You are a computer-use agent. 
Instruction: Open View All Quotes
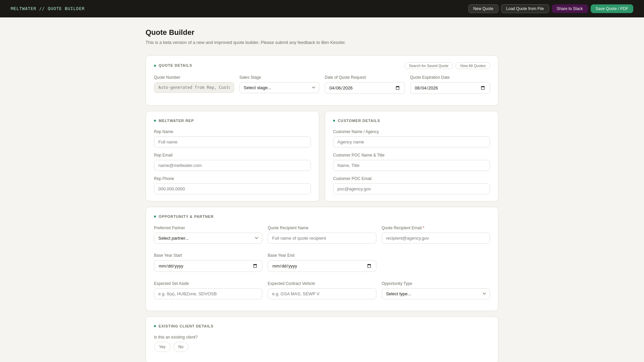point(473,66)
